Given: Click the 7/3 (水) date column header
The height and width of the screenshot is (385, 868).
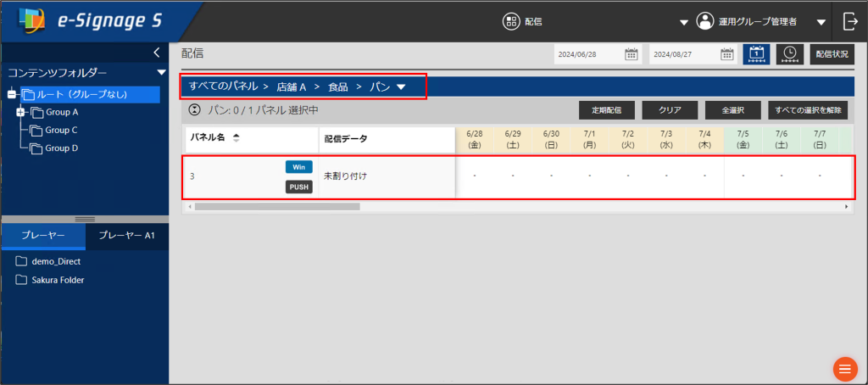Looking at the screenshot, I should pos(666,140).
